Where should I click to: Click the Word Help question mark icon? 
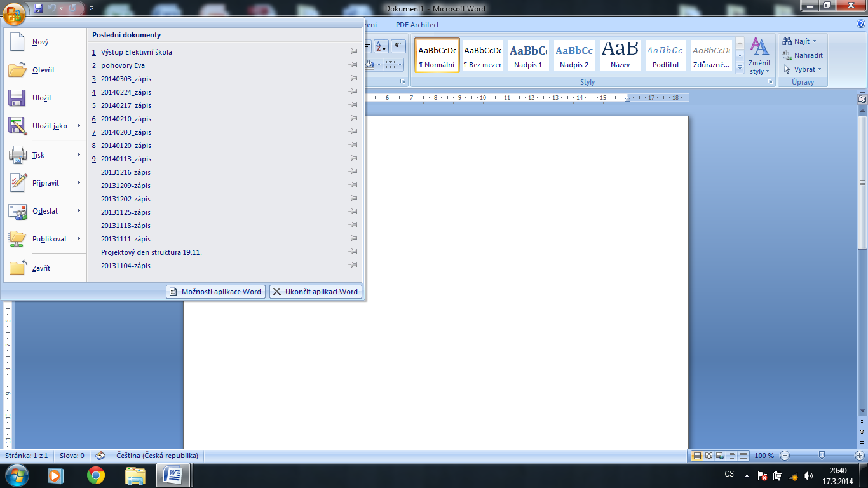click(861, 24)
